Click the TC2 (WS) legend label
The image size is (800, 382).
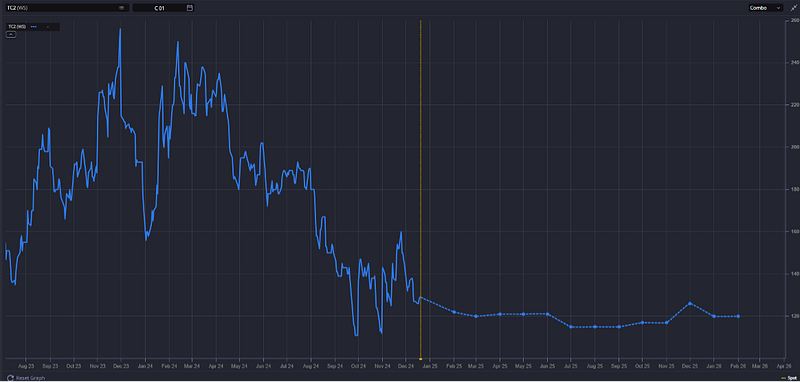(x=16, y=27)
